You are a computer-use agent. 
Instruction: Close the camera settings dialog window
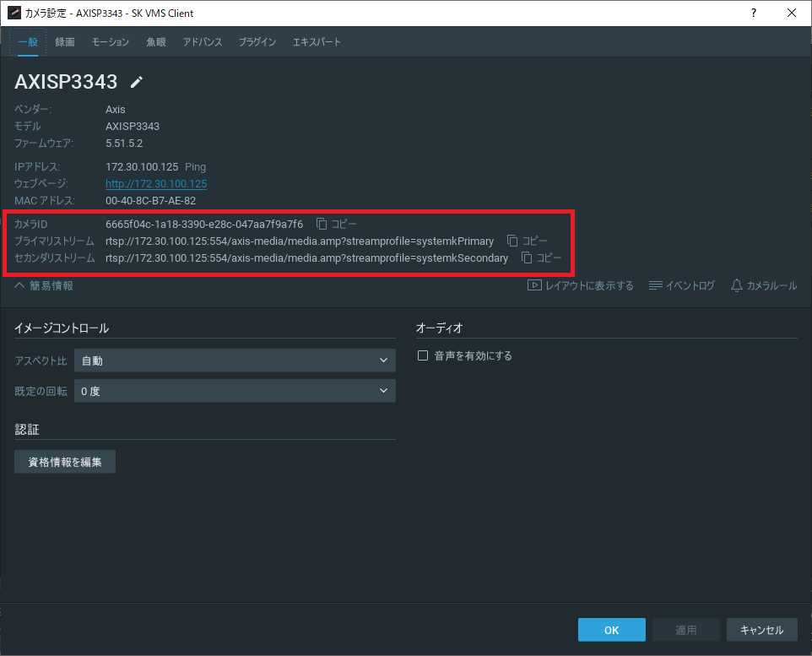click(x=792, y=13)
